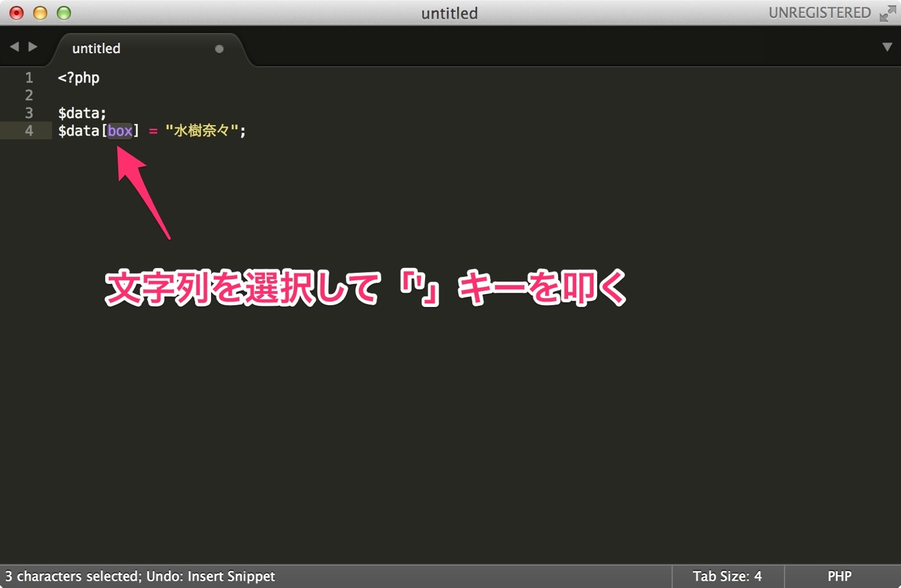901x588 pixels.
Task: Click the <?php opening tag
Action: tap(79, 78)
